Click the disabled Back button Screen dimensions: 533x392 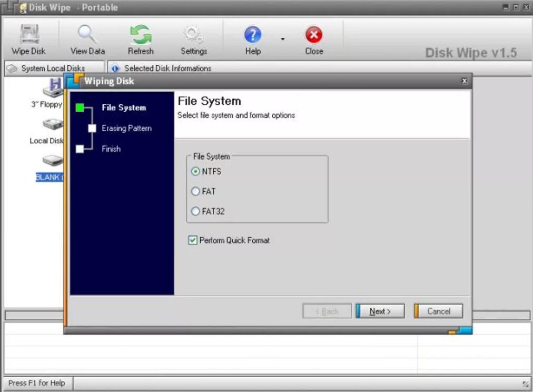point(327,311)
